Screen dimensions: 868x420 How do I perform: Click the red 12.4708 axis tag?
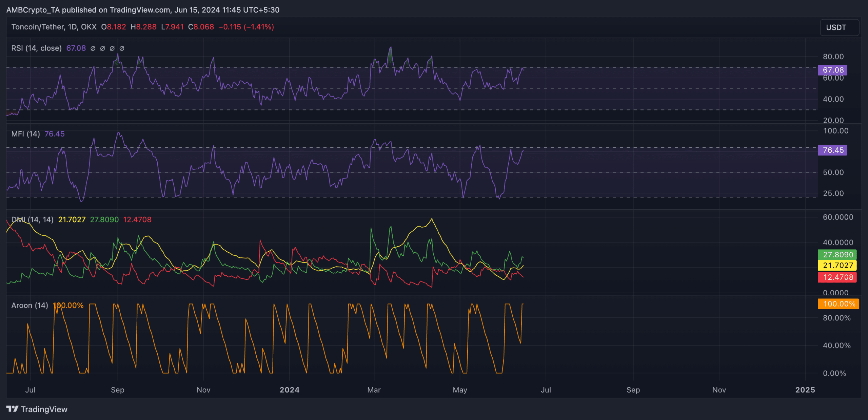(837, 277)
